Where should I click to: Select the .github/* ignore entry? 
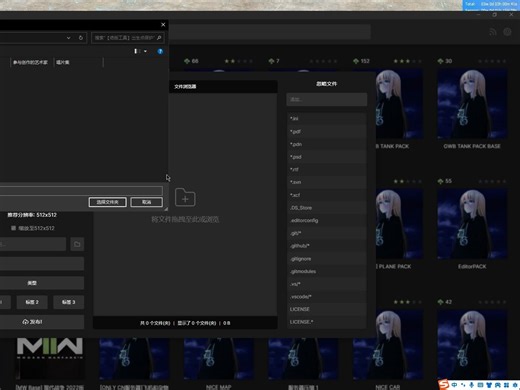pos(327,246)
